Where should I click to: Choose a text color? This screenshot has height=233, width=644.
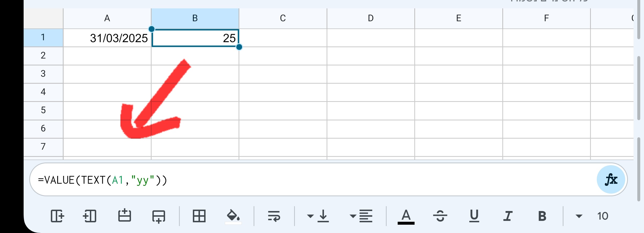[406, 216]
